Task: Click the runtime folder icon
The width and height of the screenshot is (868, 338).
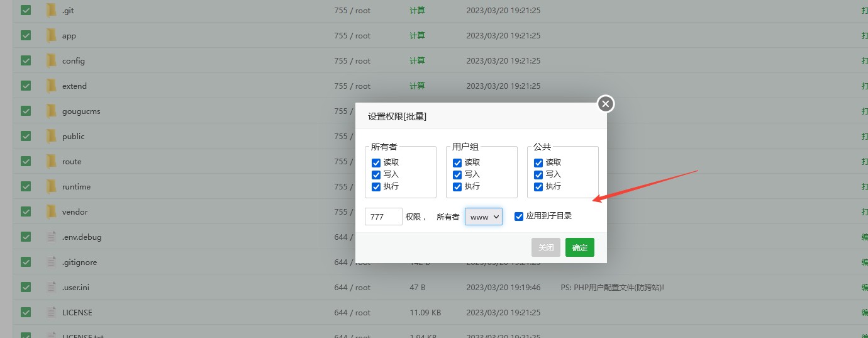Action: point(52,187)
